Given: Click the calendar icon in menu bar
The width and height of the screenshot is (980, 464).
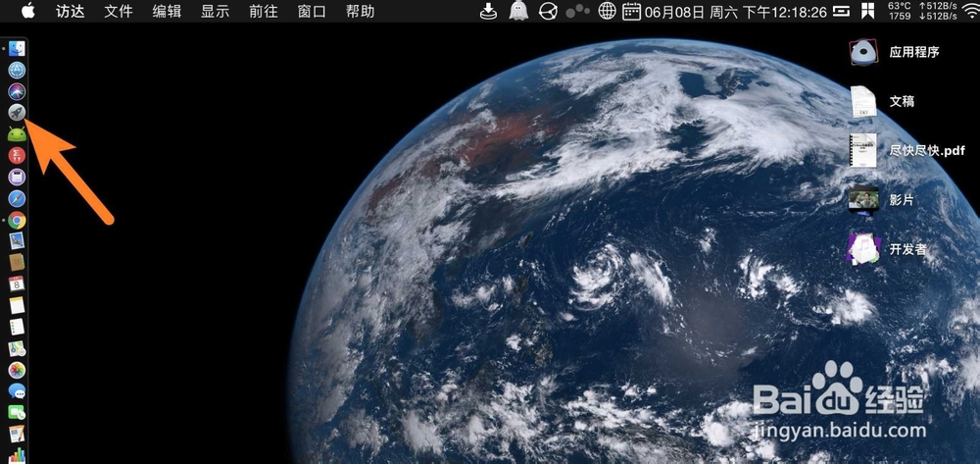Looking at the screenshot, I should [x=632, y=11].
